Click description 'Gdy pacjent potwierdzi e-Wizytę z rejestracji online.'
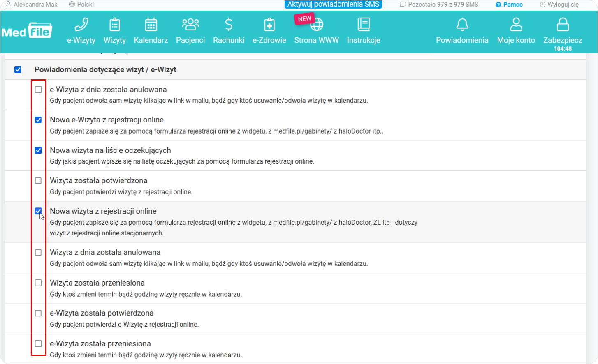 (x=124, y=325)
